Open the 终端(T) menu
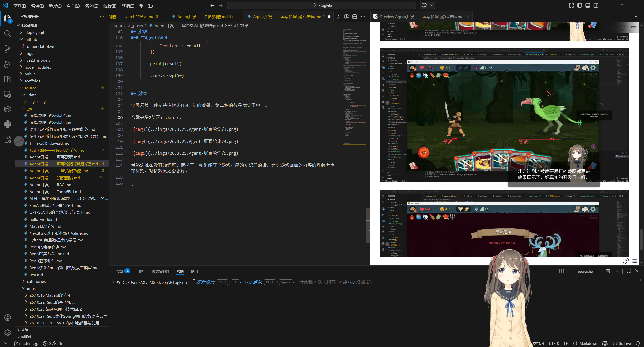This screenshot has width=644, height=347. [x=128, y=6]
